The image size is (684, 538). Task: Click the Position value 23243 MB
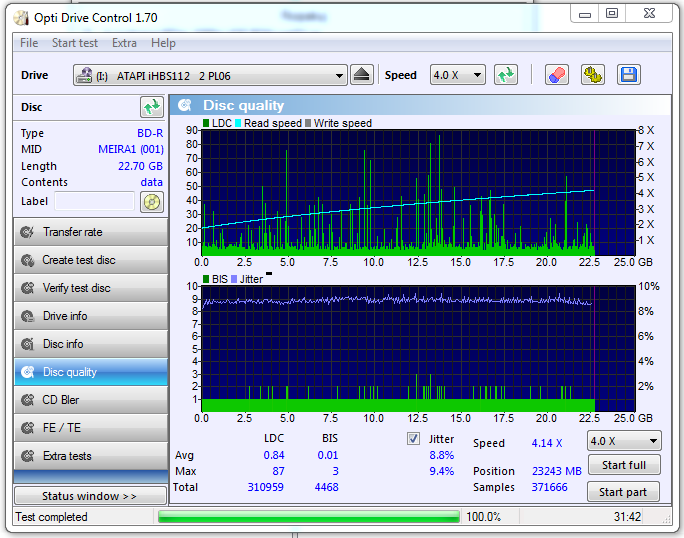[x=557, y=471]
